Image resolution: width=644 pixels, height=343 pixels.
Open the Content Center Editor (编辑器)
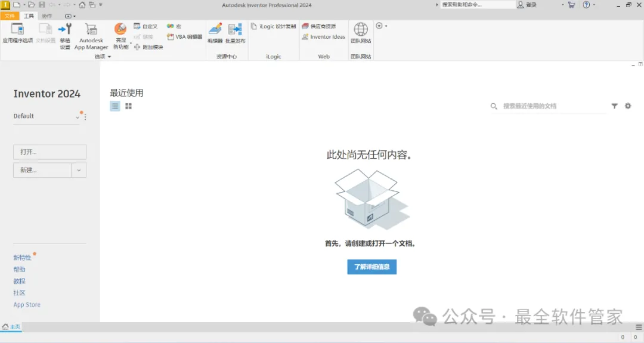coord(215,33)
